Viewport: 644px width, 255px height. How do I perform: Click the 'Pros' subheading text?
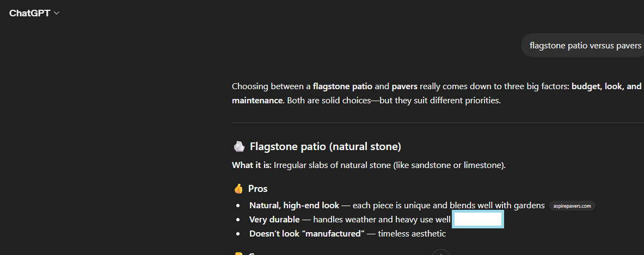[257, 189]
